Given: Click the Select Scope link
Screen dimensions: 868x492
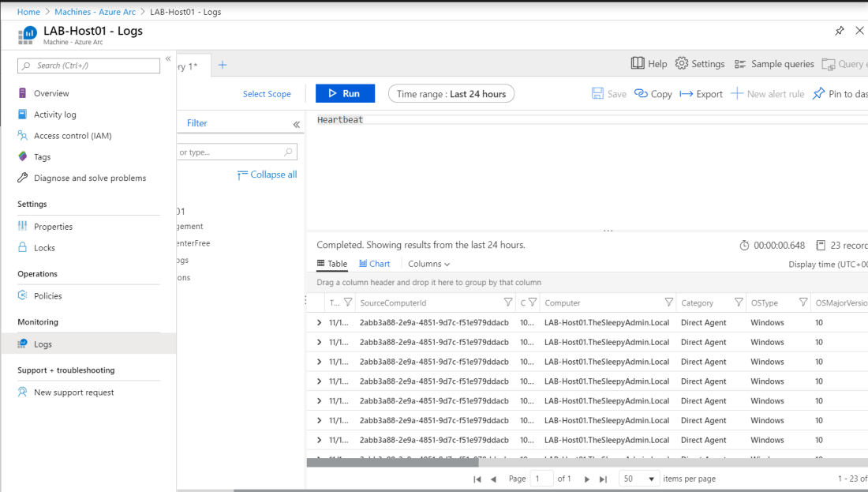Looking at the screenshot, I should point(267,94).
